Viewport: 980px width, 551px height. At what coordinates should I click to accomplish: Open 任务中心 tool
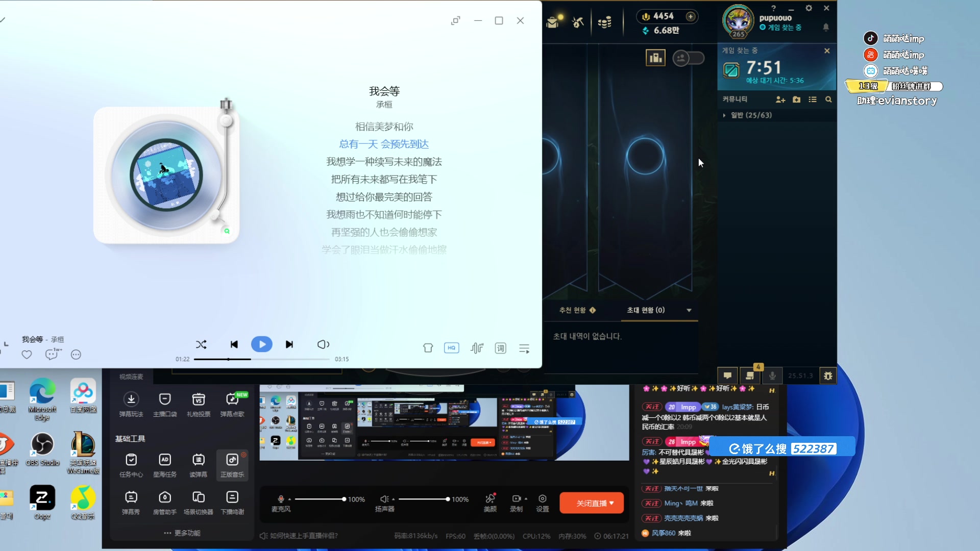(131, 465)
